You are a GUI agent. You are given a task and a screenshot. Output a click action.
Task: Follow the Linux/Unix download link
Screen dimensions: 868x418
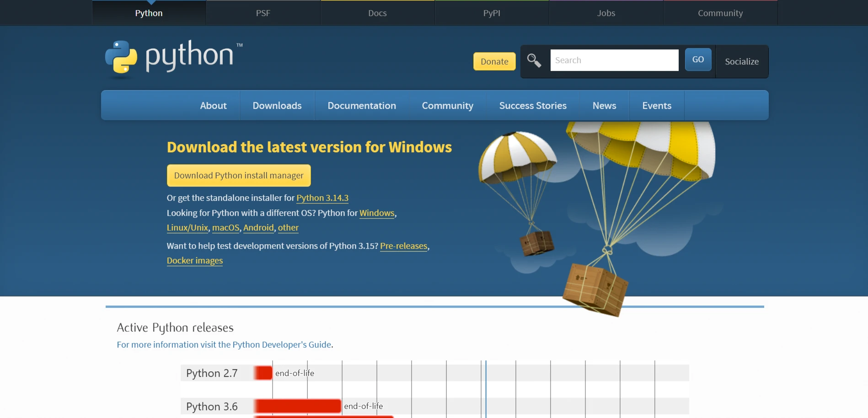tap(187, 228)
